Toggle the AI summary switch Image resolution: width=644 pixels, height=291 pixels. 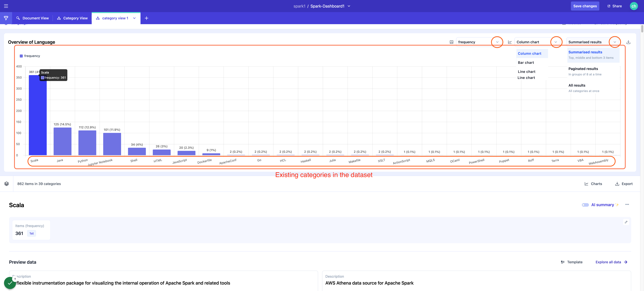point(585,205)
